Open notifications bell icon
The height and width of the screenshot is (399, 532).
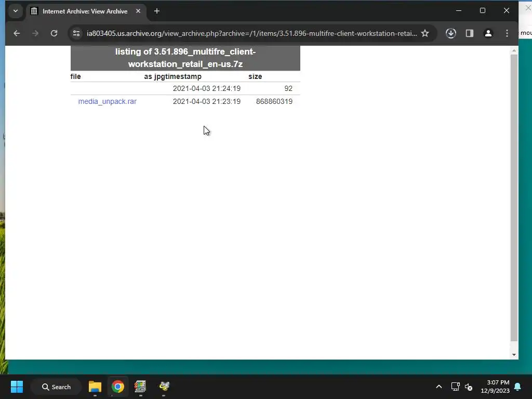tap(518, 387)
